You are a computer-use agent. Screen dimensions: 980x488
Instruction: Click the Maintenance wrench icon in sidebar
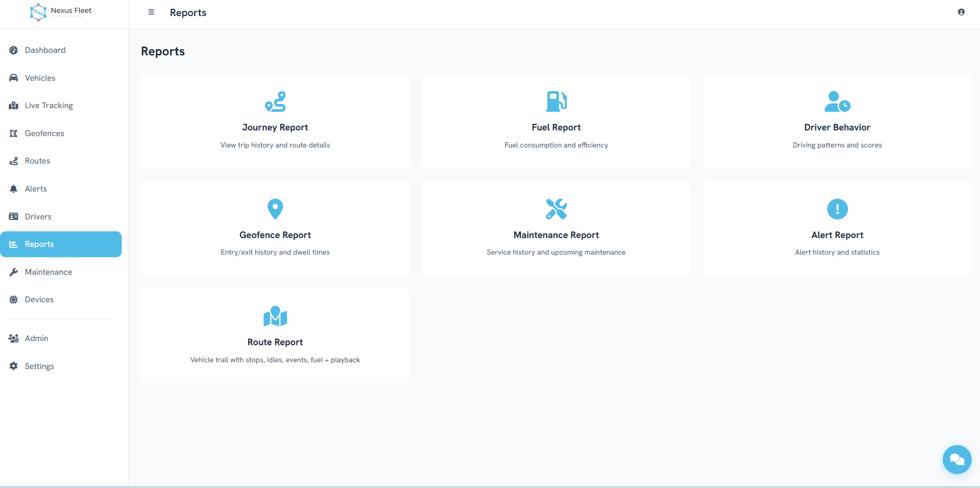pos(13,272)
